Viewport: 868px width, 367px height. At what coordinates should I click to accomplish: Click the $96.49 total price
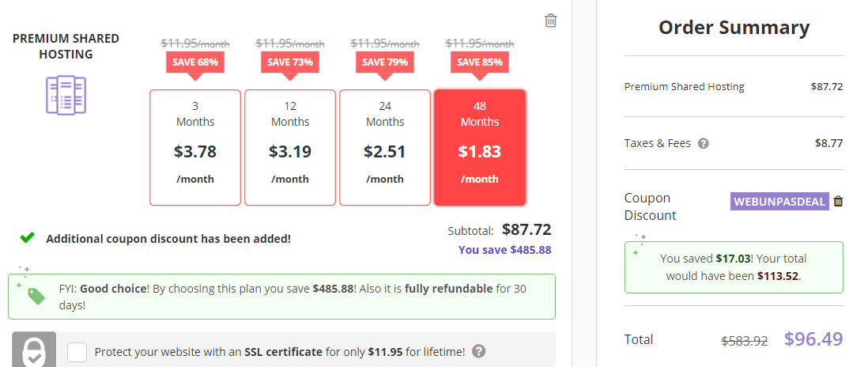pos(813,339)
